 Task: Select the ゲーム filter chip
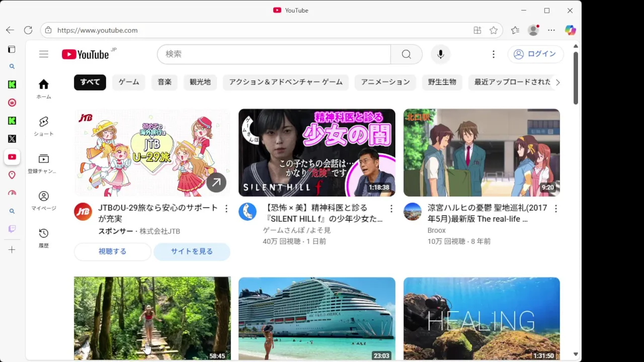pos(129,82)
